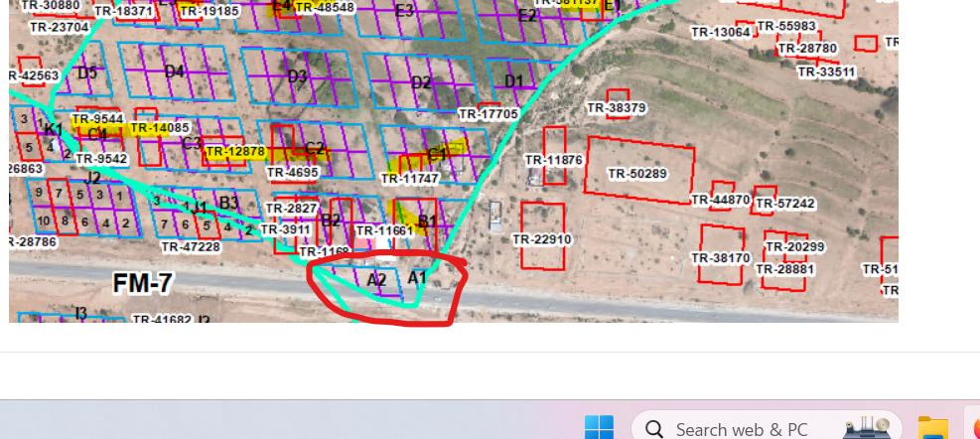Click parcel label TR-20299
Viewport: 980px width, 439px height.
point(795,247)
